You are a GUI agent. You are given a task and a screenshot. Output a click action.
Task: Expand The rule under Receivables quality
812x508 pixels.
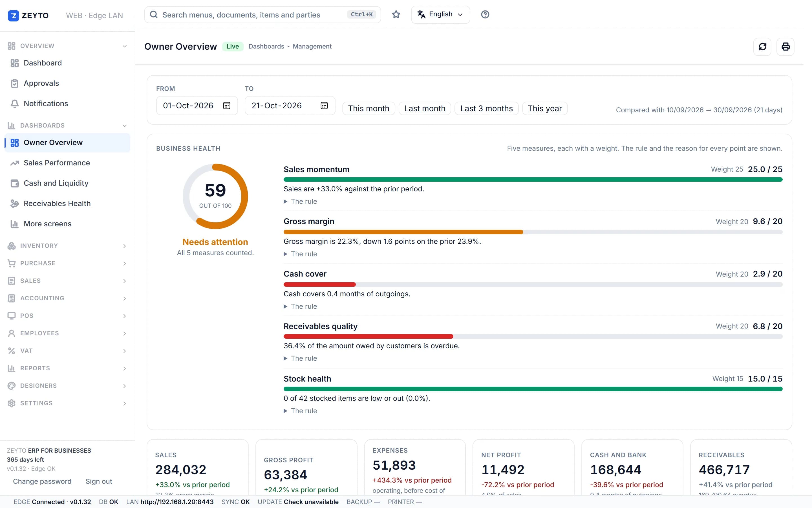[300, 358]
